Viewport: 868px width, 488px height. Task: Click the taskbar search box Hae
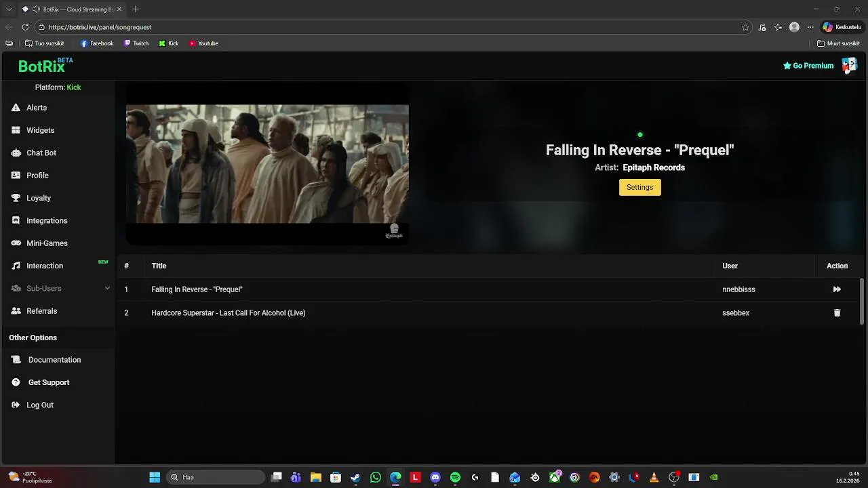[x=216, y=477]
